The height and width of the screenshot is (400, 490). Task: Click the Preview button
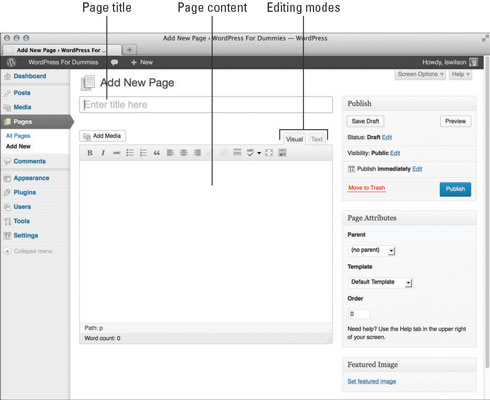click(455, 121)
